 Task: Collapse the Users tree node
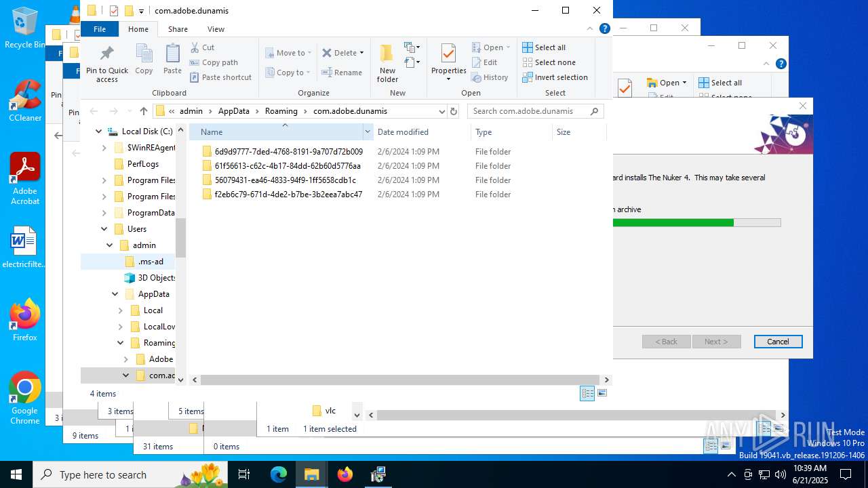click(104, 229)
